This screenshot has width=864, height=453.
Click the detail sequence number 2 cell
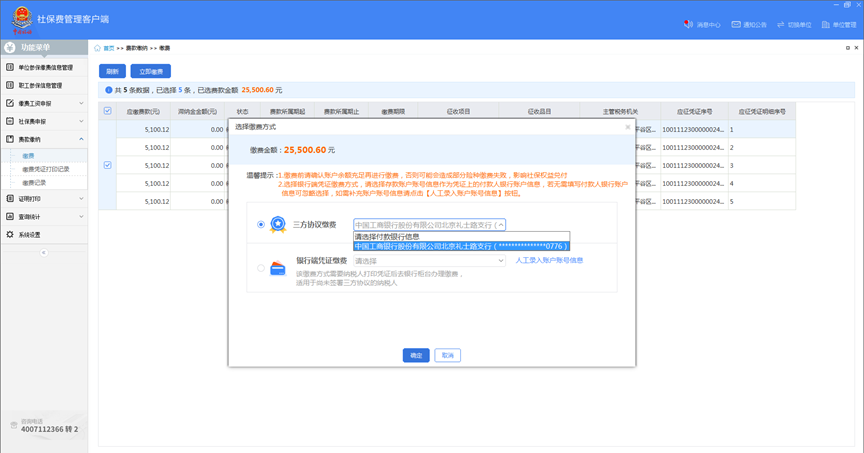[762, 147]
